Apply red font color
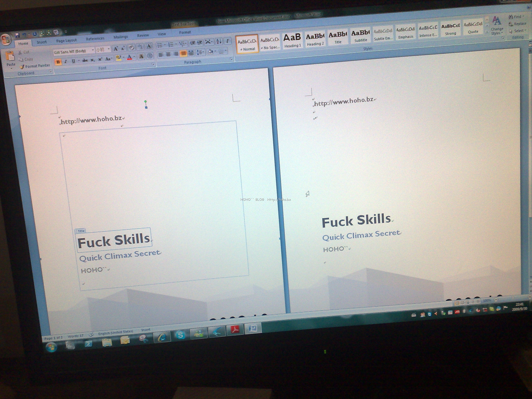The width and height of the screenshot is (532, 399). tap(129, 57)
